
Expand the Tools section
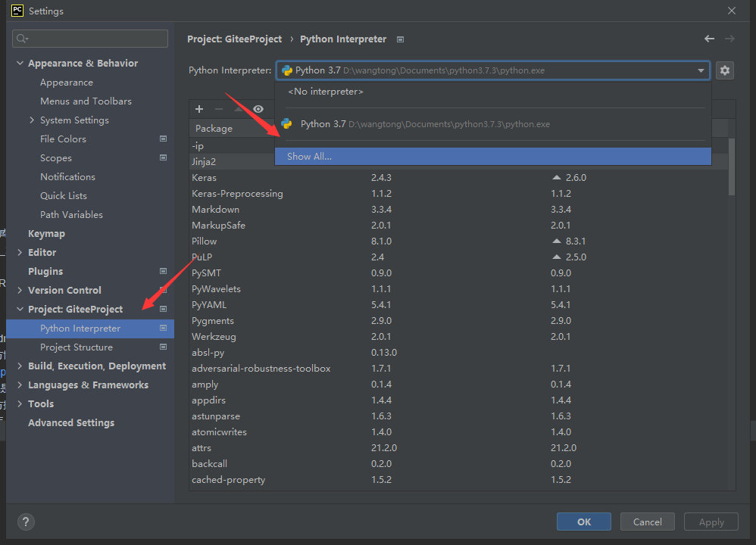[20, 403]
